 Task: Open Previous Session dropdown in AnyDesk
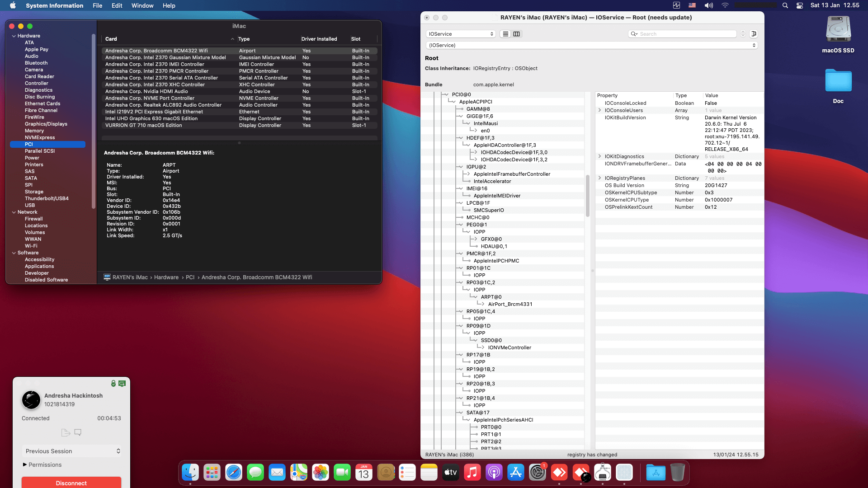pyautogui.click(x=72, y=451)
